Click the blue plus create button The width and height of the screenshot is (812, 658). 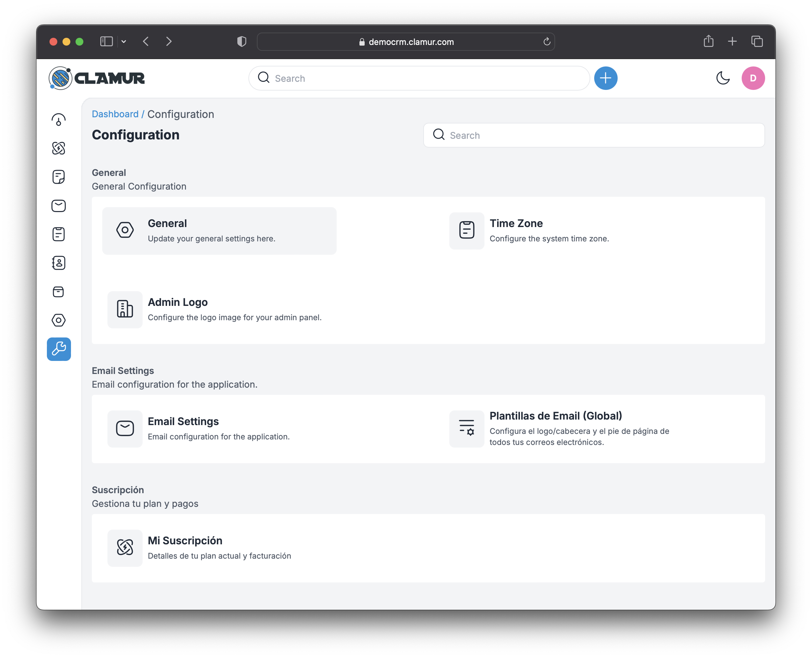coord(606,78)
